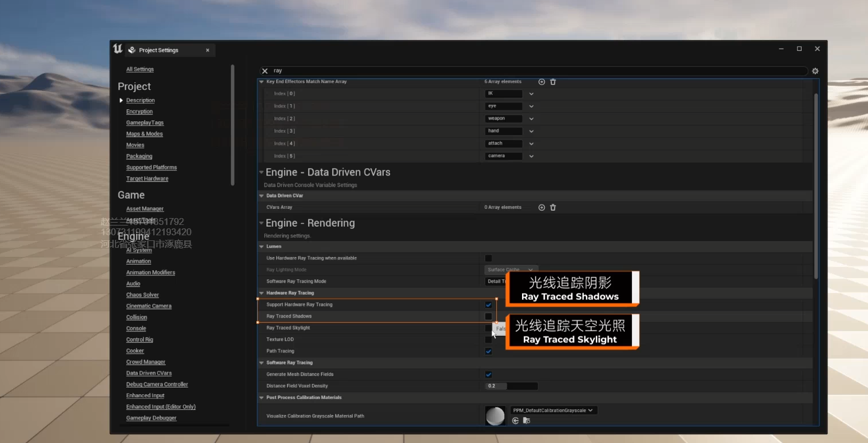Enable Ray Traced Shadows checkbox

(x=488, y=317)
